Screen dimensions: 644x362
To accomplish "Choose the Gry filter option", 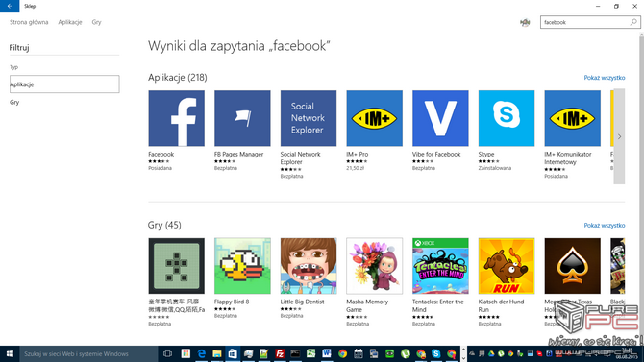I will click(x=14, y=102).
